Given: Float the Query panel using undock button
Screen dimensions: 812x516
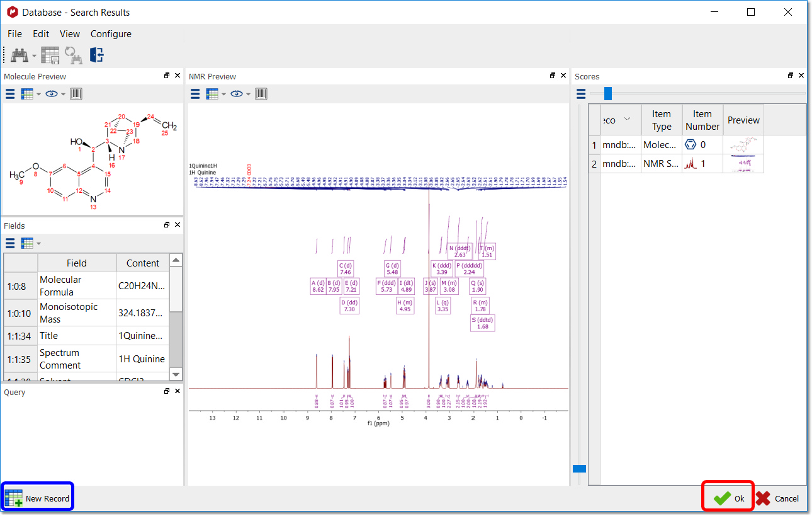Looking at the screenshot, I should point(167,391).
